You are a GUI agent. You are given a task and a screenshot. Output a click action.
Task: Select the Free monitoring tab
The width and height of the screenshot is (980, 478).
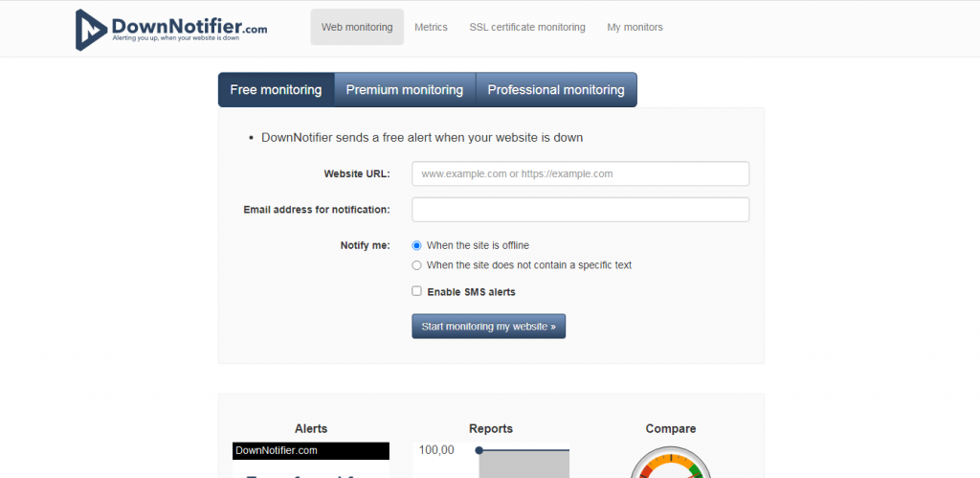click(276, 89)
